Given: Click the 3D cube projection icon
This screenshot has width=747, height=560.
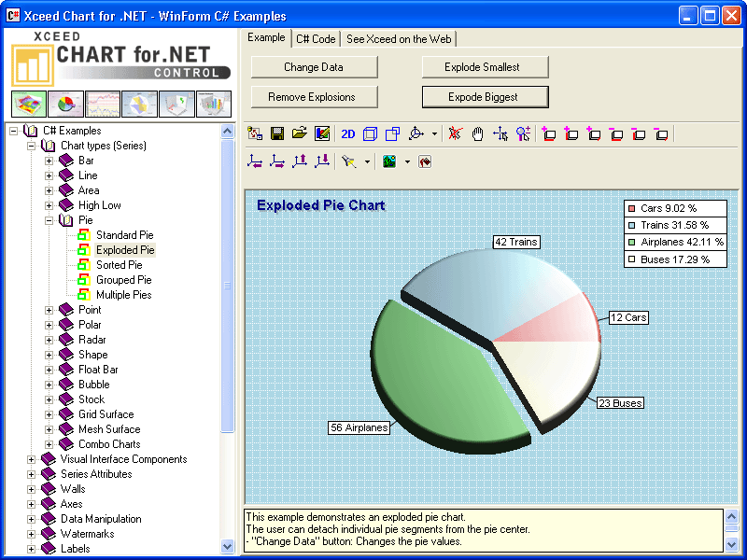Looking at the screenshot, I should click(x=370, y=134).
